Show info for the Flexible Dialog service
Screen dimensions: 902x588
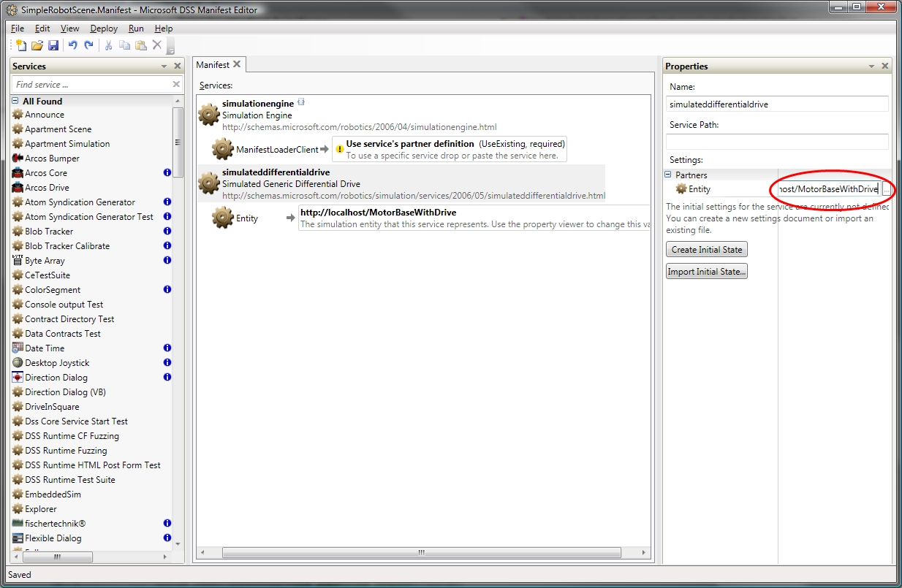coord(167,538)
